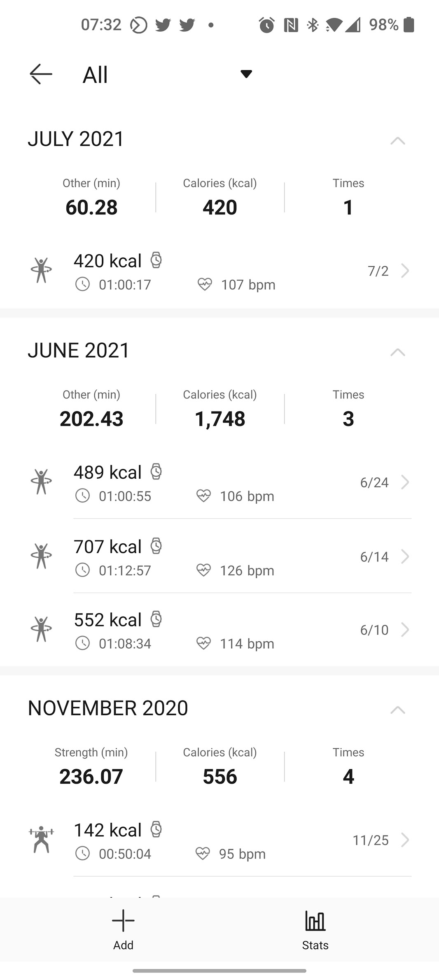Tap the weightlifting icon for 11/25 workout

[41, 840]
